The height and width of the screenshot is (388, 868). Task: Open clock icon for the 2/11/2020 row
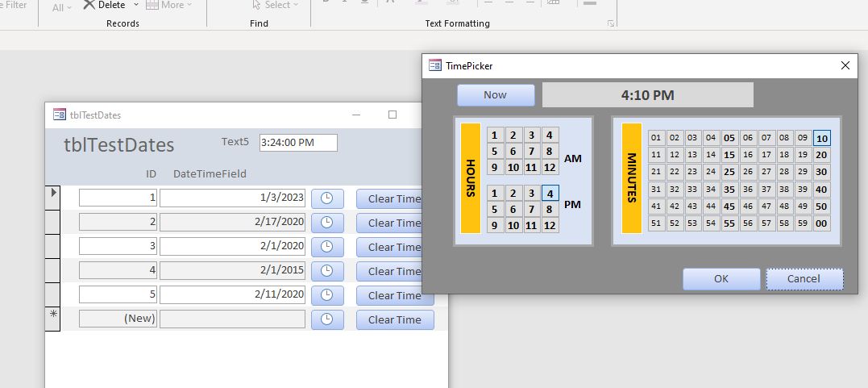pos(327,295)
